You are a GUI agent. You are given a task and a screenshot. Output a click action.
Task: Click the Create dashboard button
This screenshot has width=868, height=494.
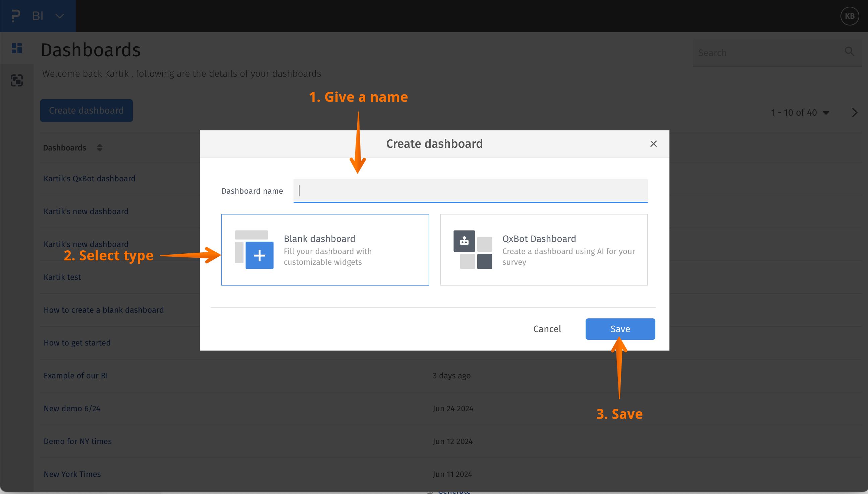pos(86,111)
